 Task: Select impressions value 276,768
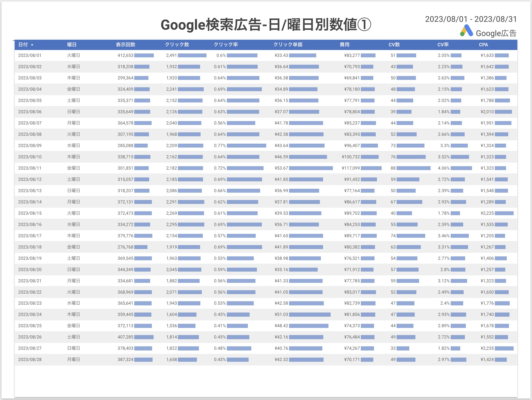pos(125,247)
